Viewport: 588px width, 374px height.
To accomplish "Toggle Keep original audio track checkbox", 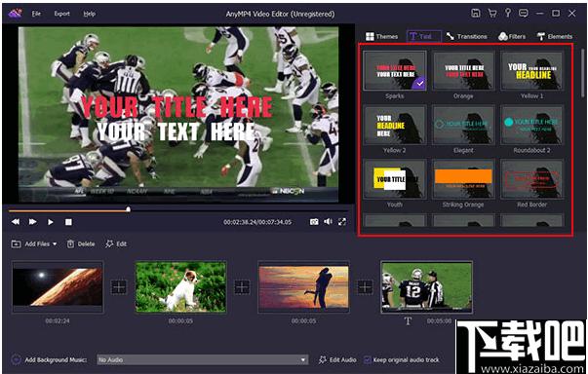I will point(368,359).
